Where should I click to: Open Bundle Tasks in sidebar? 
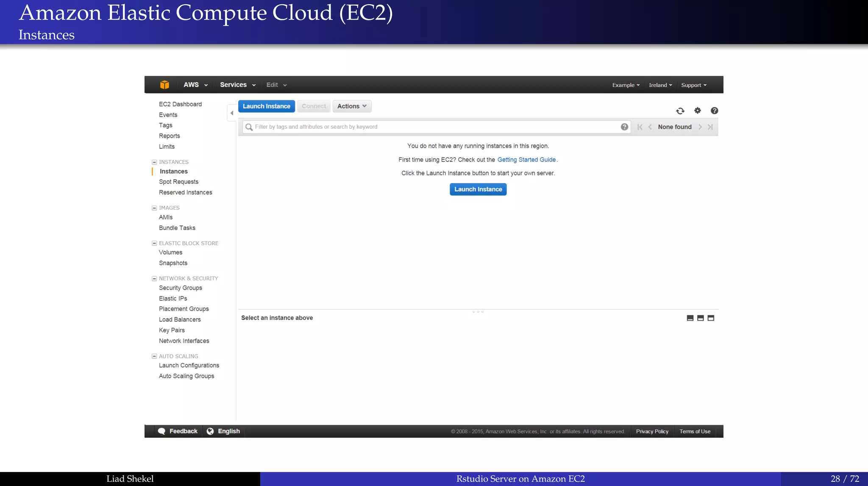177,228
